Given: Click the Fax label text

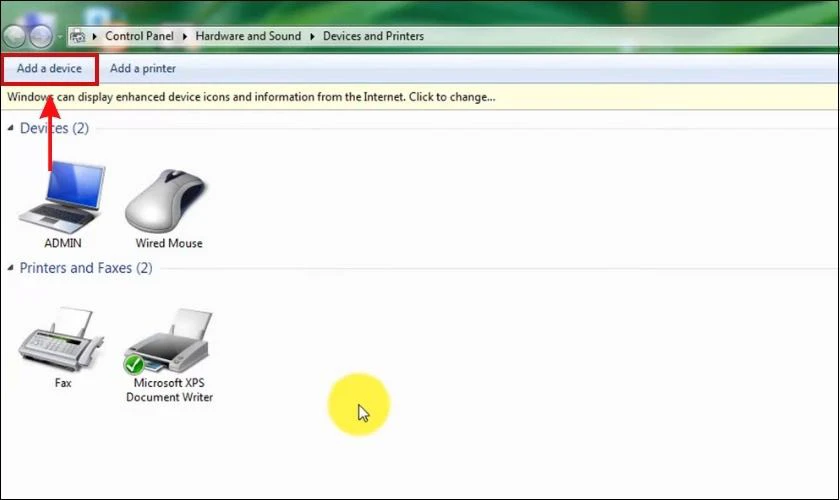Looking at the screenshot, I should pyautogui.click(x=63, y=383).
